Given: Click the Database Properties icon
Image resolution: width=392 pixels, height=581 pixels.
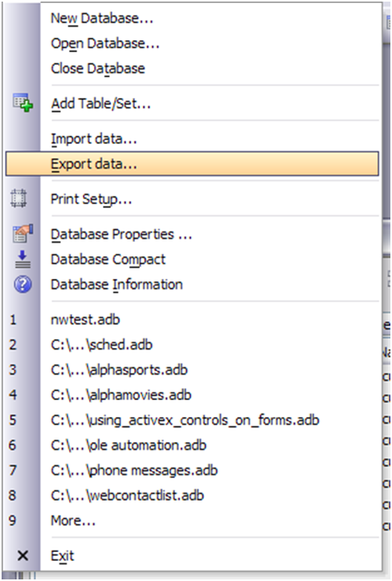Looking at the screenshot, I should (22, 233).
